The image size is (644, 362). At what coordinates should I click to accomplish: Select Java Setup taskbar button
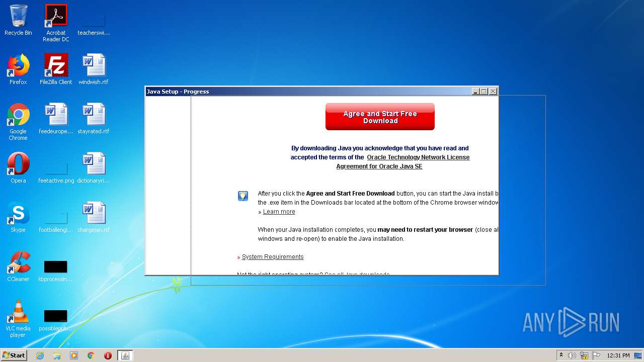pos(125,355)
